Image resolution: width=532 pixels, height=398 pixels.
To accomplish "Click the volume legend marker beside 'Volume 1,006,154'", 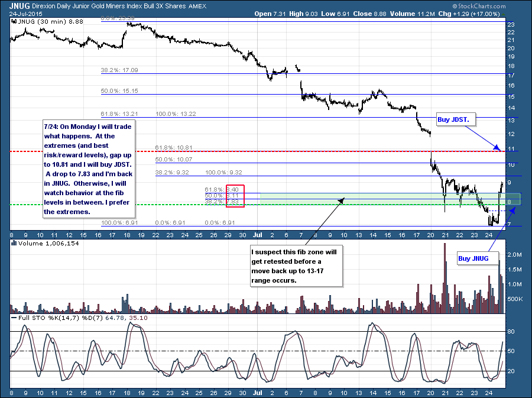I will coord(13,243).
